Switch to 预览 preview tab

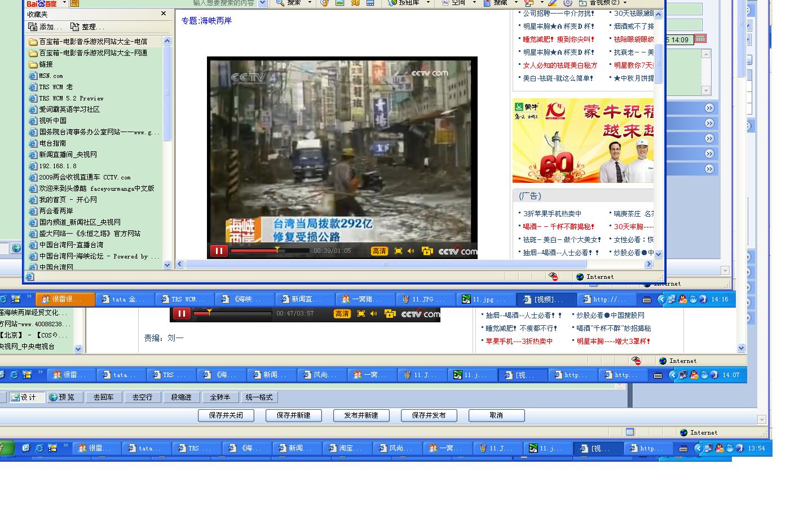point(61,397)
